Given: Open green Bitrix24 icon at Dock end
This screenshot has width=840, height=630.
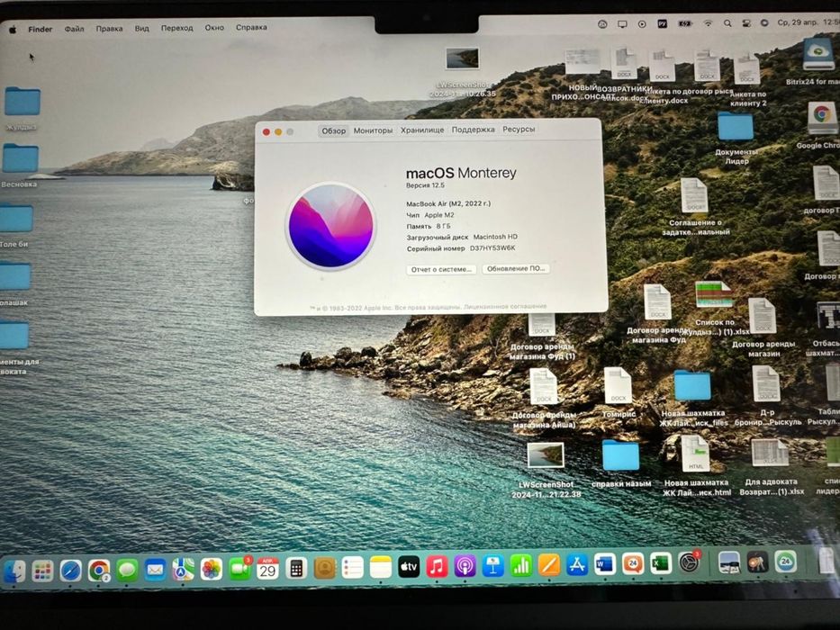Looking at the screenshot, I should [785, 562].
